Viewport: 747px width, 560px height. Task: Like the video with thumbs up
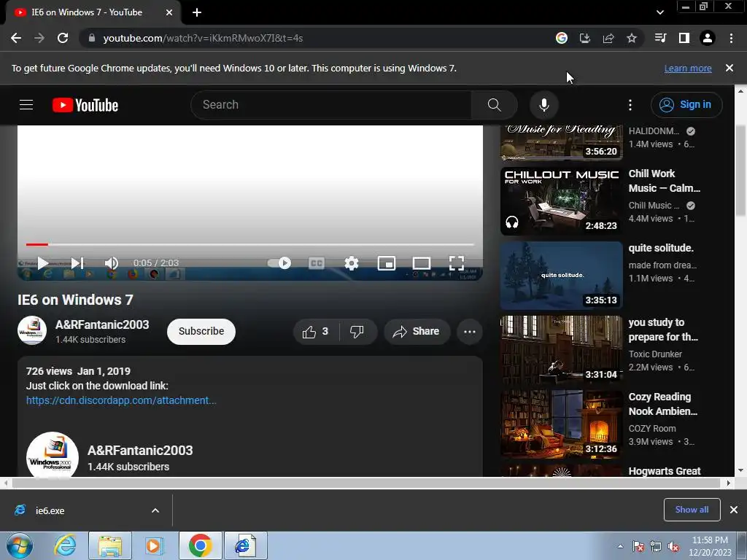(x=315, y=332)
